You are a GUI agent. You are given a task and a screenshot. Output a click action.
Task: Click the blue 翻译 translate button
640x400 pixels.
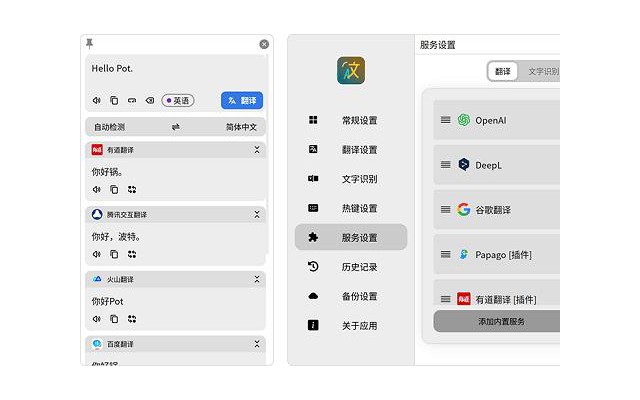(x=242, y=100)
